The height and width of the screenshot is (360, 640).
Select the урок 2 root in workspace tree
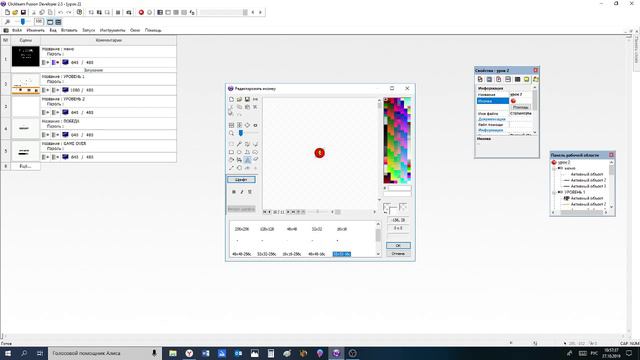(x=564, y=162)
